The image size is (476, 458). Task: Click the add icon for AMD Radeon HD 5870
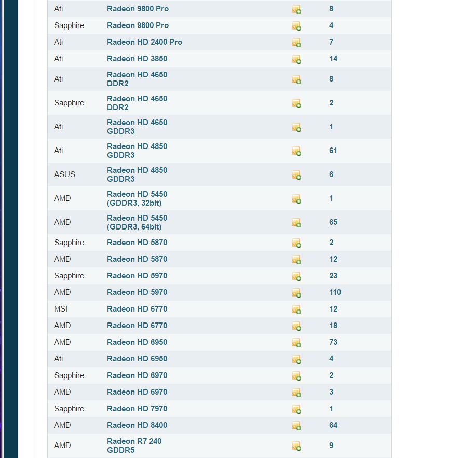tap(296, 260)
